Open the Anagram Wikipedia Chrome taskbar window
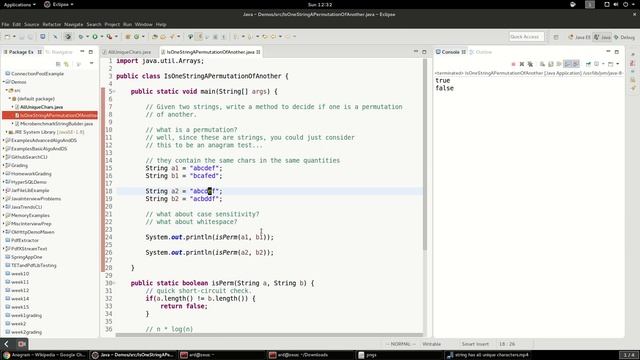The width and height of the screenshot is (640, 360). [x=44, y=355]
